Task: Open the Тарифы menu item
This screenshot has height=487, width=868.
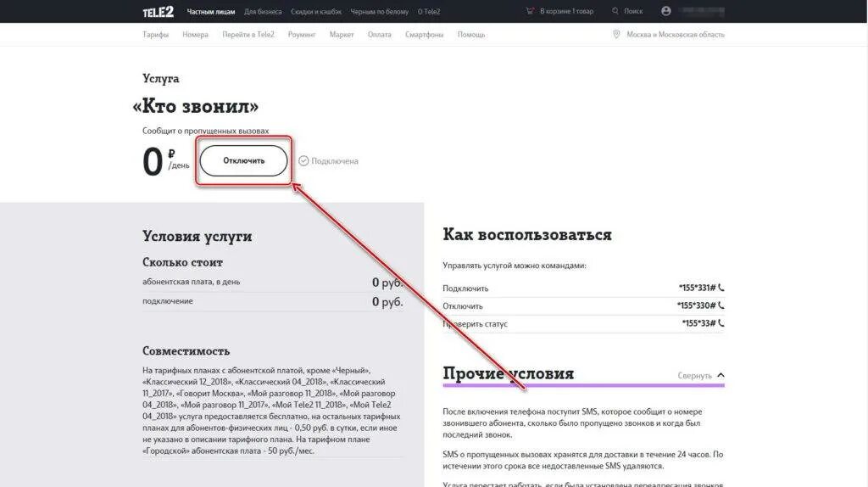Action: tap(156, 34)
